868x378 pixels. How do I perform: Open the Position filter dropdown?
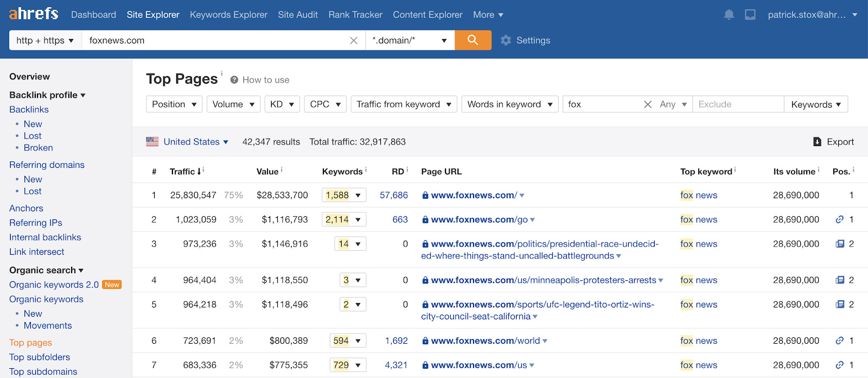click(x=174, y=104)
